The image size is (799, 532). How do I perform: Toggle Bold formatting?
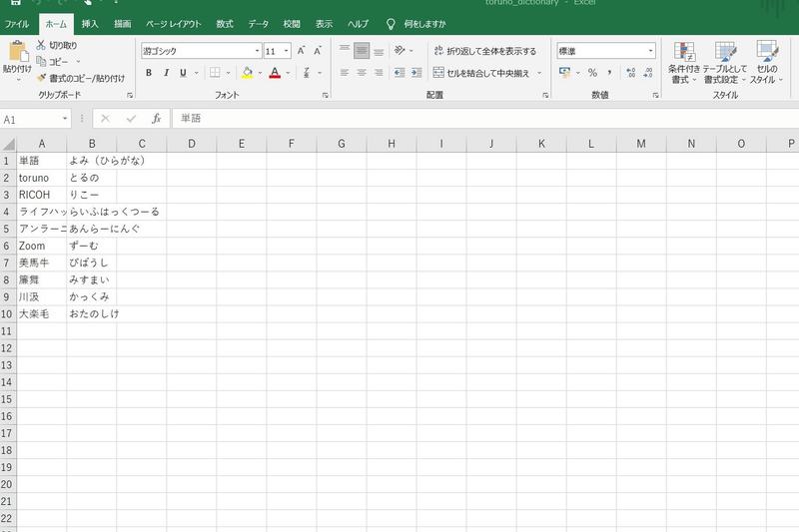(x=149, y=73)
